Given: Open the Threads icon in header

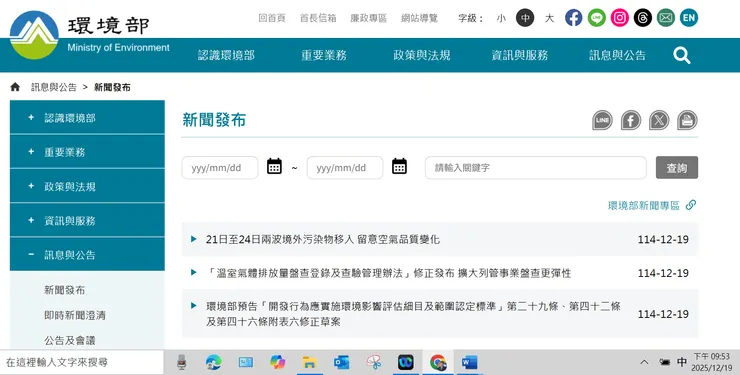Looking at the screenshot, I should pos(642,18).
